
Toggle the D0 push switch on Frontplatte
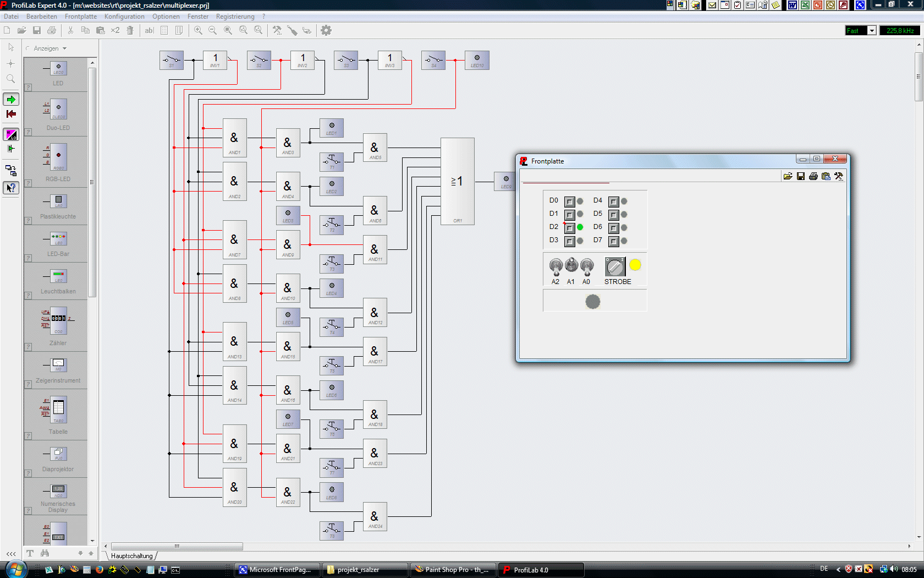[x=570, y=201]
